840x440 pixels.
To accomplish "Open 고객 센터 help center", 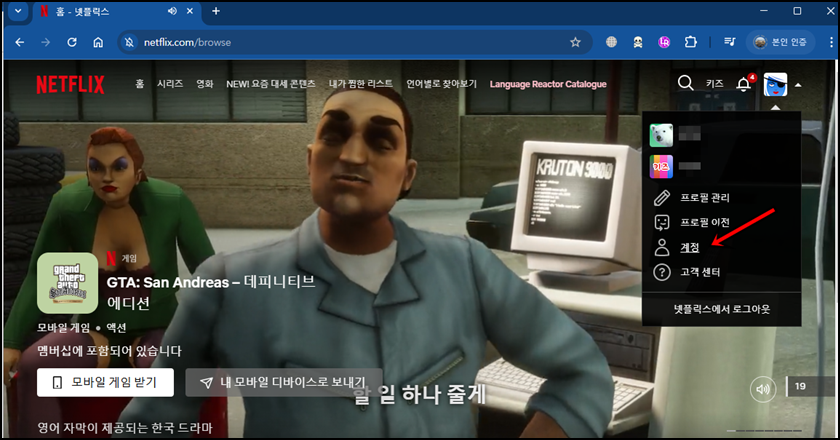I will pos(700,272).
